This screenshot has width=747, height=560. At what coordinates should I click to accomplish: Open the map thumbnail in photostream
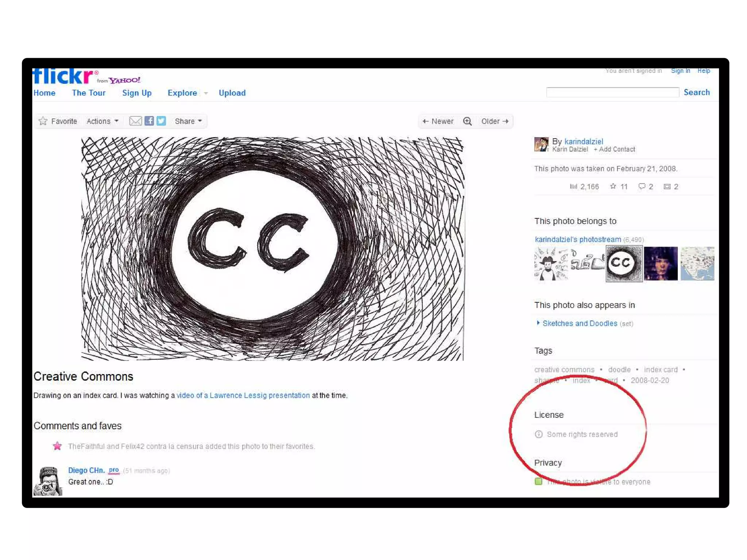(697, 263)
